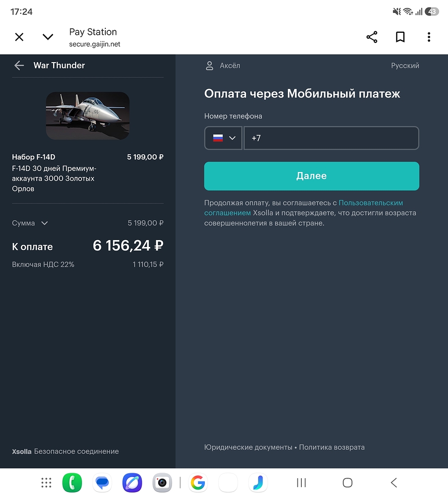Open the Аксёл account name

[230, 66]
